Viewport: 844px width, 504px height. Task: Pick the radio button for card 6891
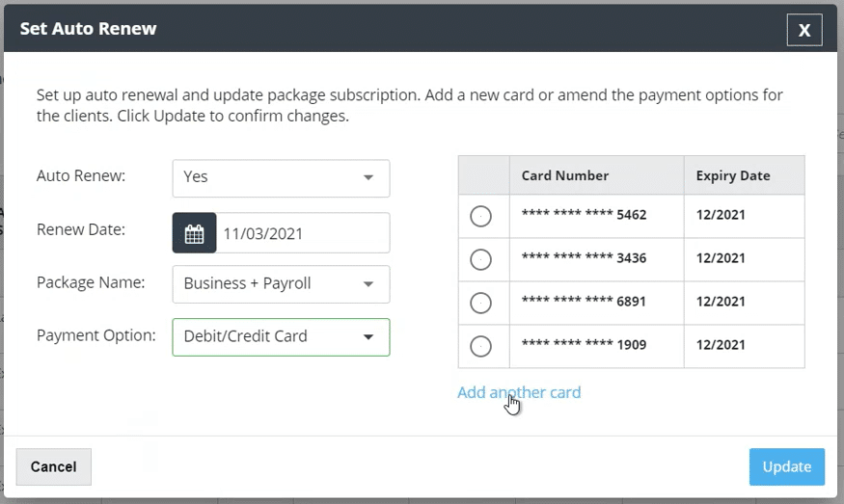480,303
